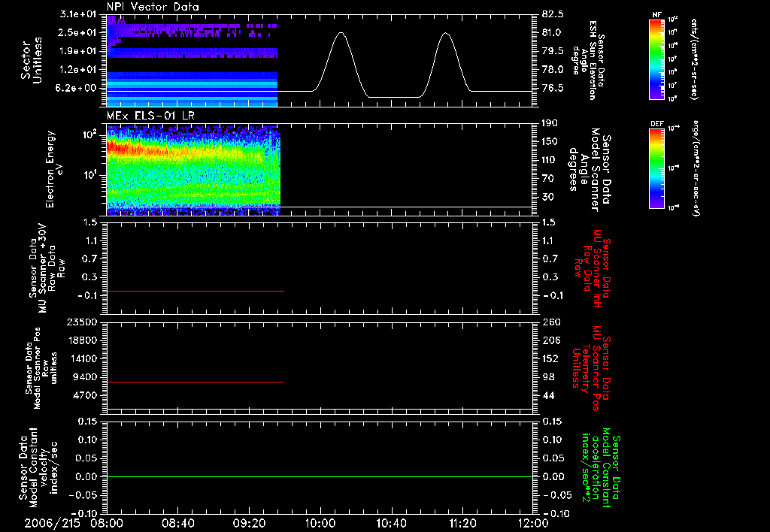The height and width of the screenshot is (532, 770).
Task: Click the green constant velocity line
Action: [x=320, y=476]
